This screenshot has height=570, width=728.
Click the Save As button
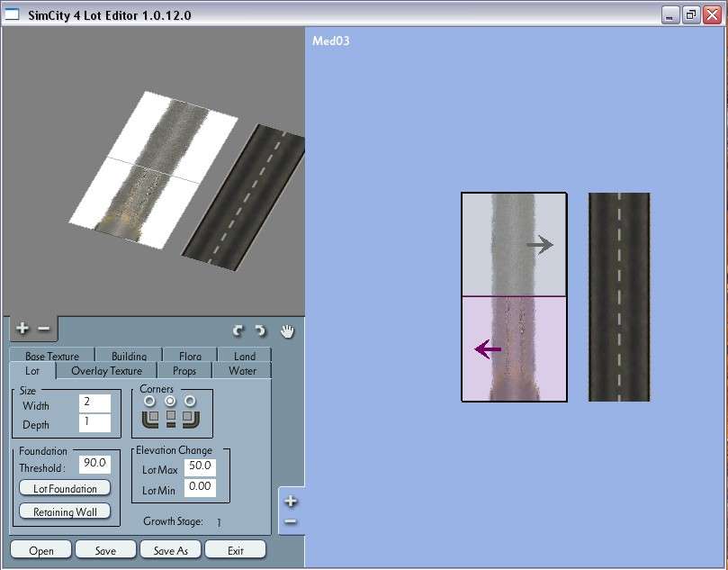[170, 550]
